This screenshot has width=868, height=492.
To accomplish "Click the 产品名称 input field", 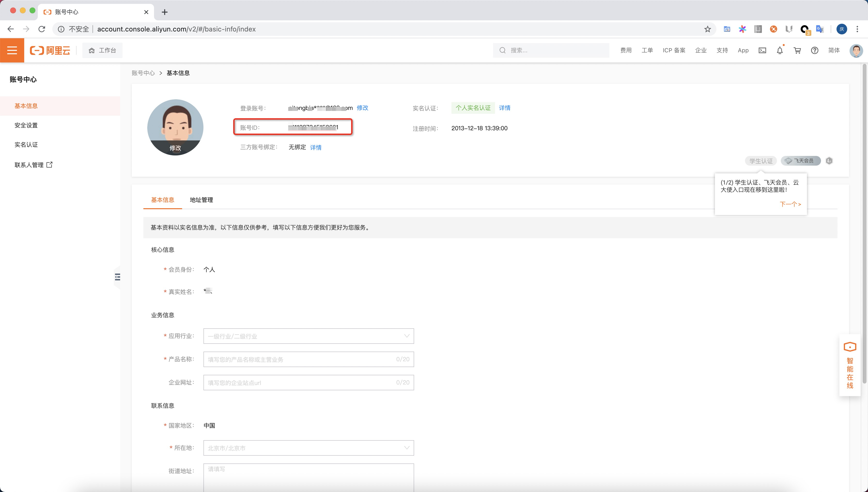I will click(309, 359).
